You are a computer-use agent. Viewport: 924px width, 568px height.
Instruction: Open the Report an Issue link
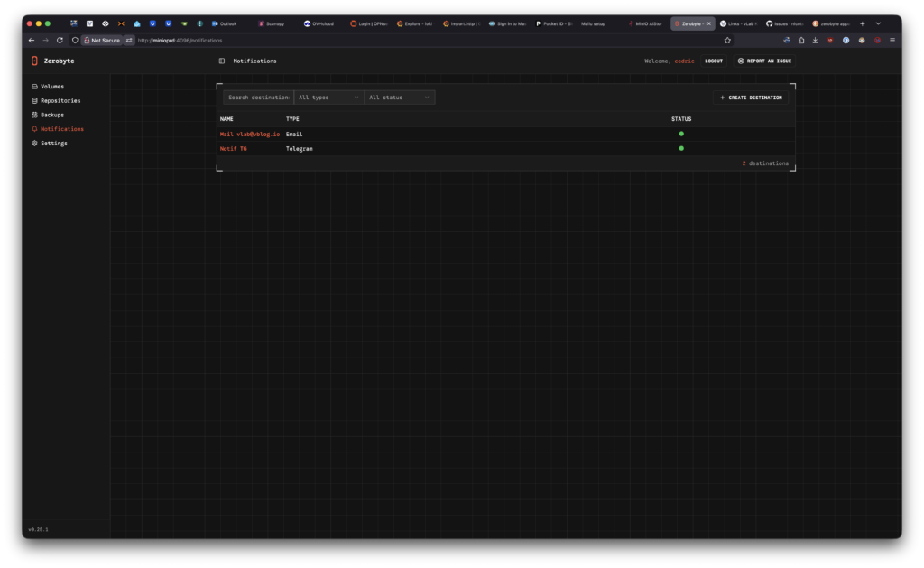763,61
